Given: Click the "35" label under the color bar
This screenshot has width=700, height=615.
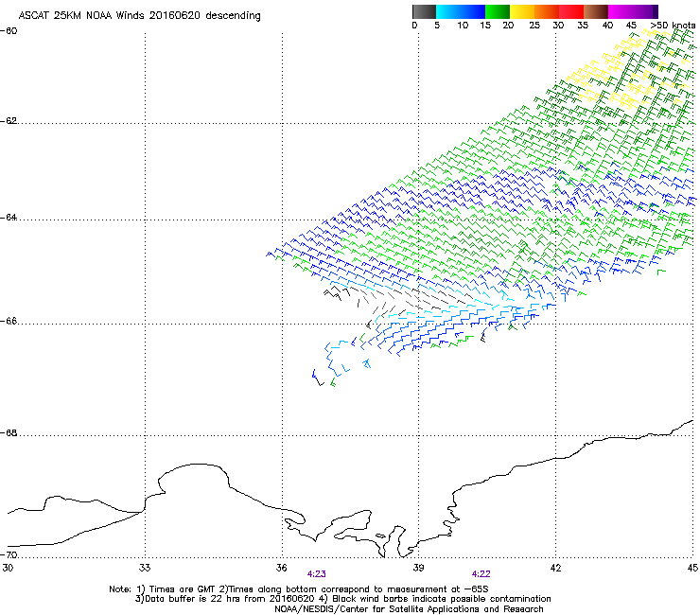Looking at the screenshot, I should coord(583,26).
